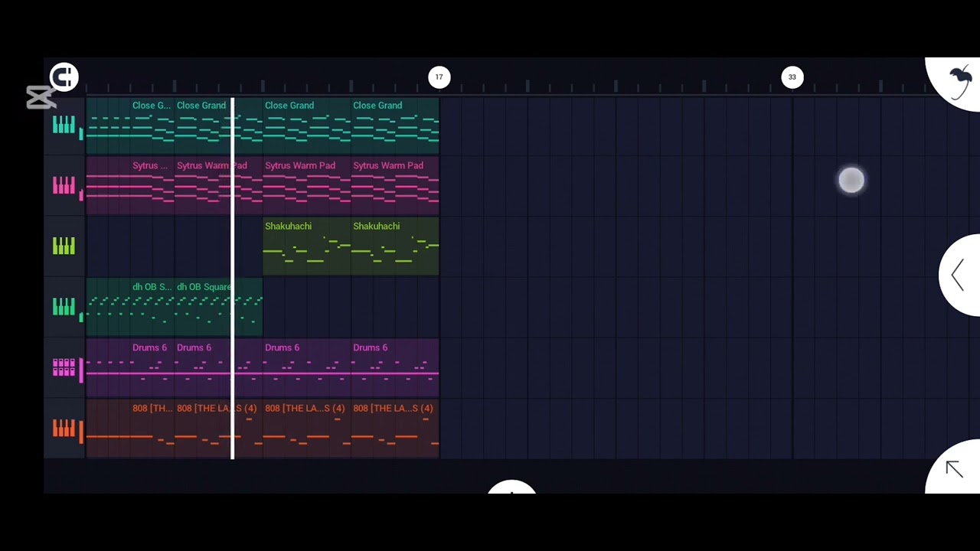
Task: Select the '808 [THE LA...S (4)' clip ending at bar 17
Action: (395, 429)
